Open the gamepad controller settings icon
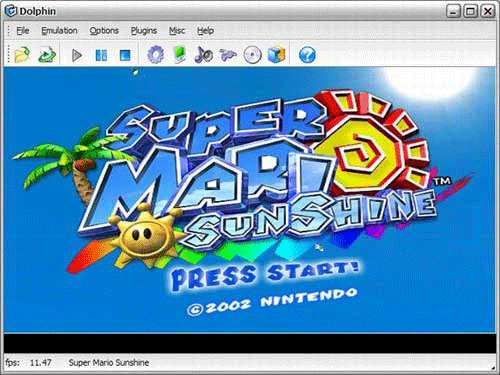500x375 pixels. (228, 55)
